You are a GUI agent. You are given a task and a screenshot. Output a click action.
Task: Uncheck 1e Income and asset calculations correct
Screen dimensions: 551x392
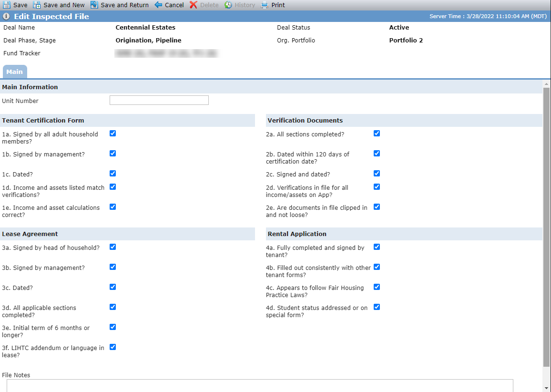click(112, 206)
